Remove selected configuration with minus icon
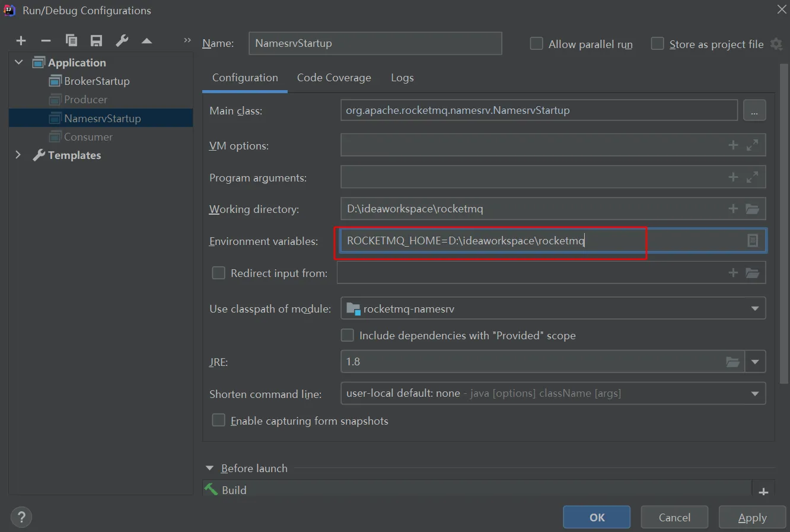This screenshot has width=790, height=532. tap(46, 41)
